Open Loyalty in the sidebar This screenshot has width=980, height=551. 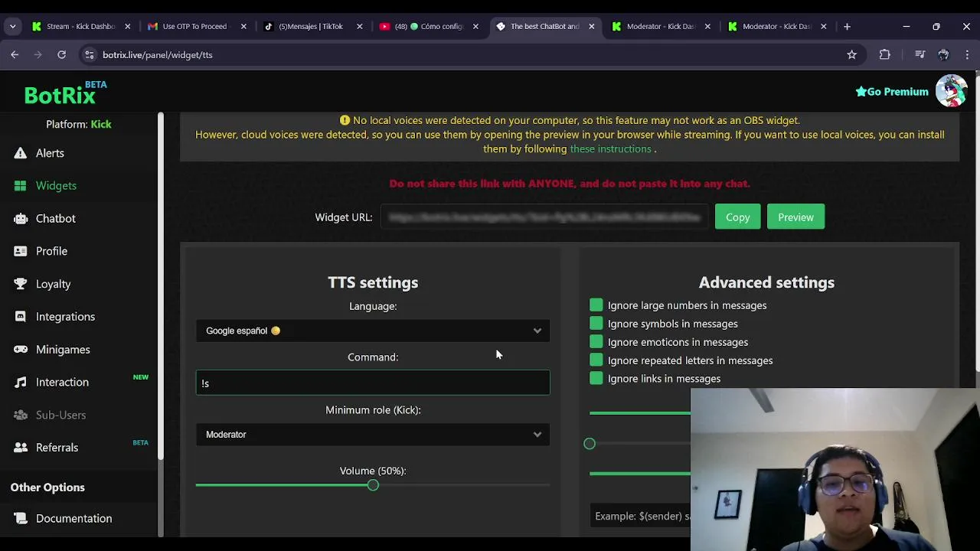54,284
